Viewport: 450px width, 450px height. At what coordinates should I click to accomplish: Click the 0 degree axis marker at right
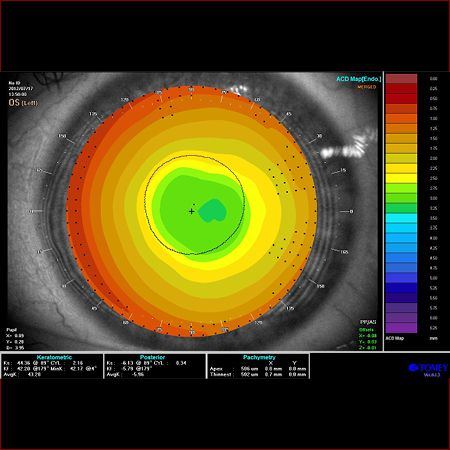[351, 211]
